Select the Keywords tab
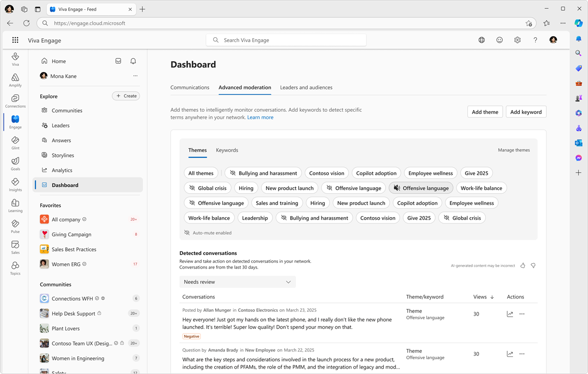 tap(227, 150)
